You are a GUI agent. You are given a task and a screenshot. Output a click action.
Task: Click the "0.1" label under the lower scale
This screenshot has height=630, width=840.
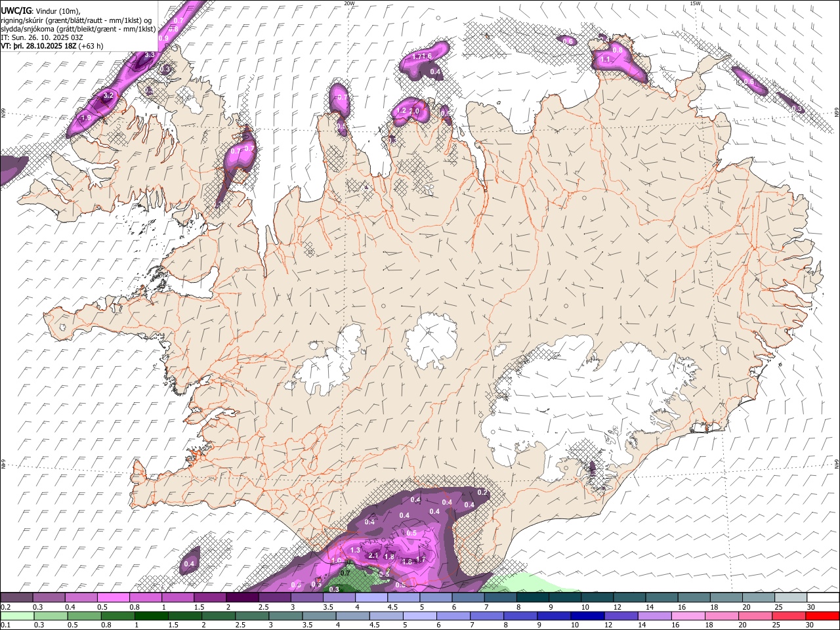pyautogui.click(x=5, y=625)
